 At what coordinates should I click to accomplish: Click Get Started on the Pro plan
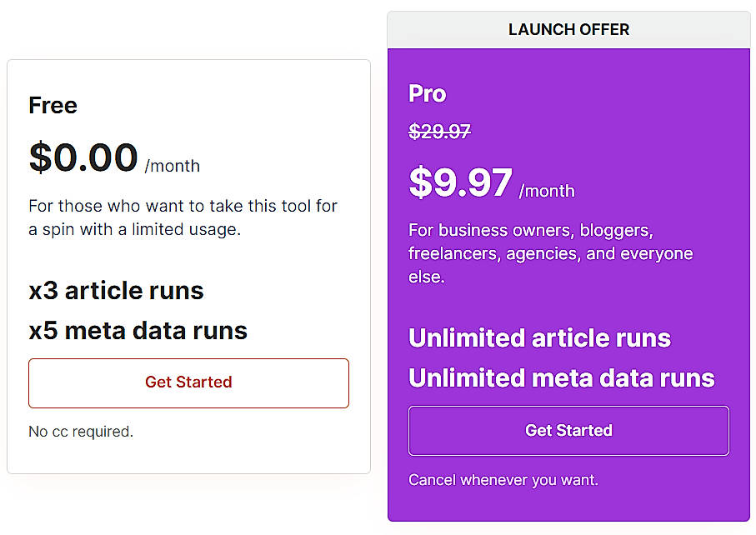pos(568,430)
